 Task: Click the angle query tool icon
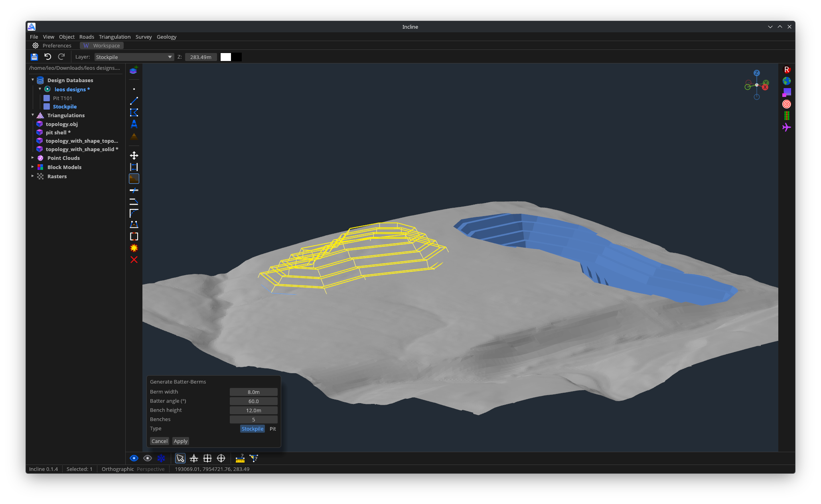pyautogui.click(x=254, y=459)
